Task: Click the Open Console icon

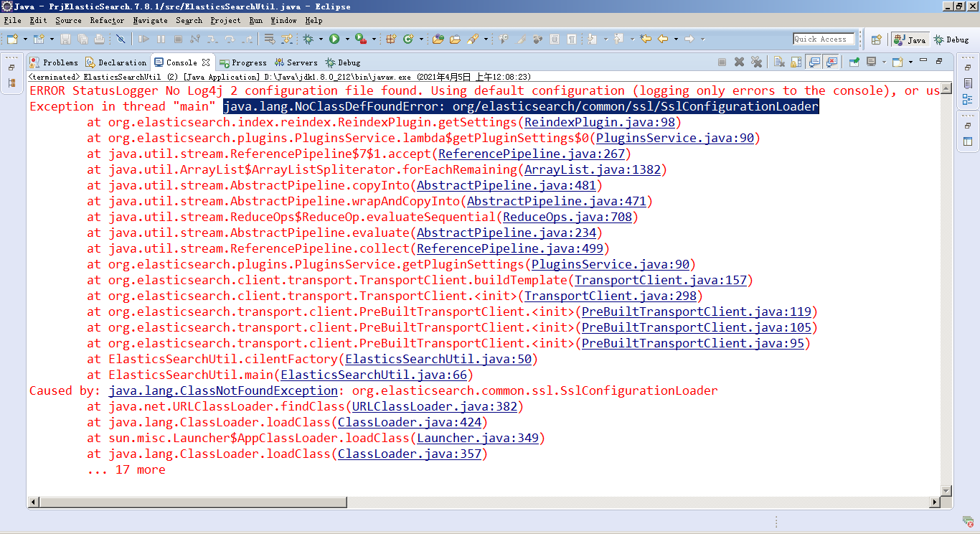Action: point(897,62)
